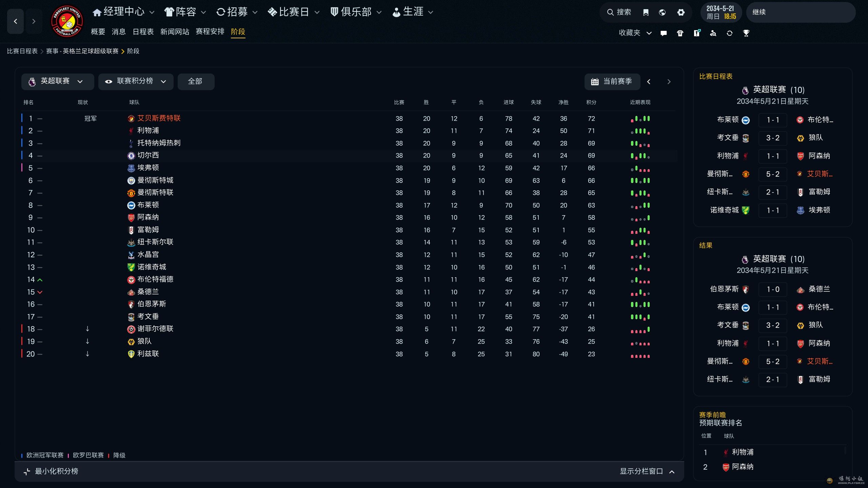The image size is (868, 488).
Task: Open the player search scouting icon
Action: 713,33
